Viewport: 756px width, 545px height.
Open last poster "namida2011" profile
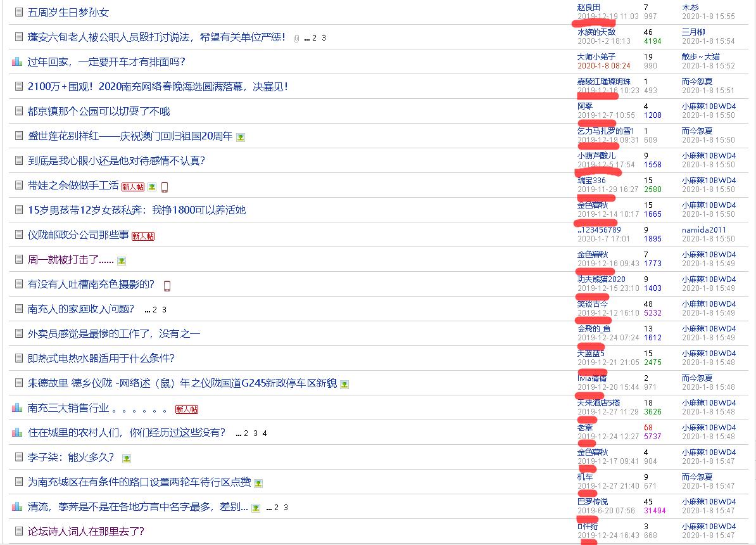tap(704, 230)
